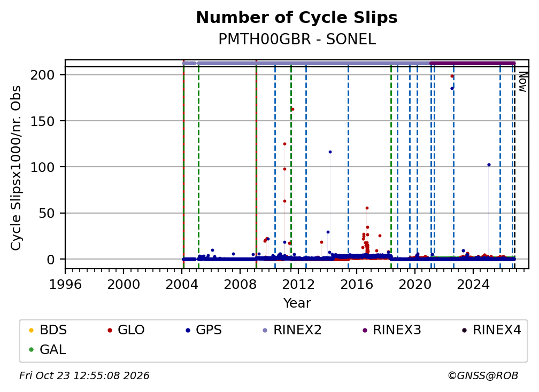Image resolution: width=539 pixels, height=392 pixels.
Task: Select the RINEX2 legend label
Action: (x=297, y=330)
